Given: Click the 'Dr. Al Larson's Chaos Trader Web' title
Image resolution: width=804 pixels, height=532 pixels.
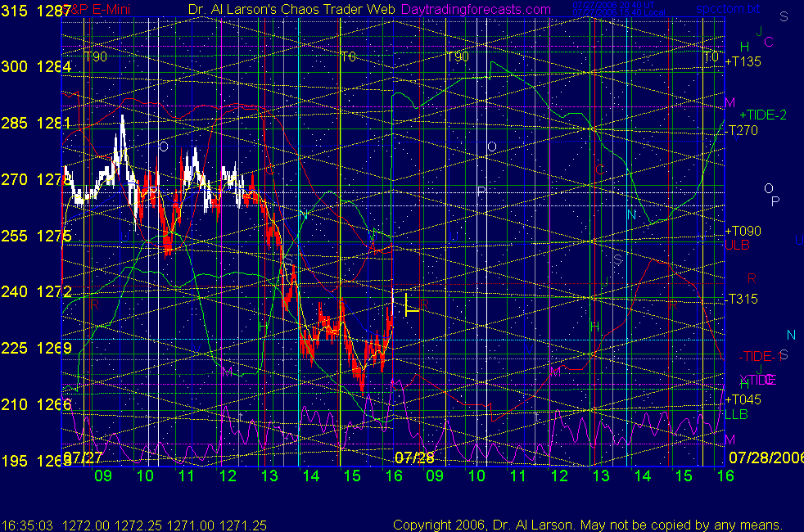Looking at the screenshot, I should [291, 9].
